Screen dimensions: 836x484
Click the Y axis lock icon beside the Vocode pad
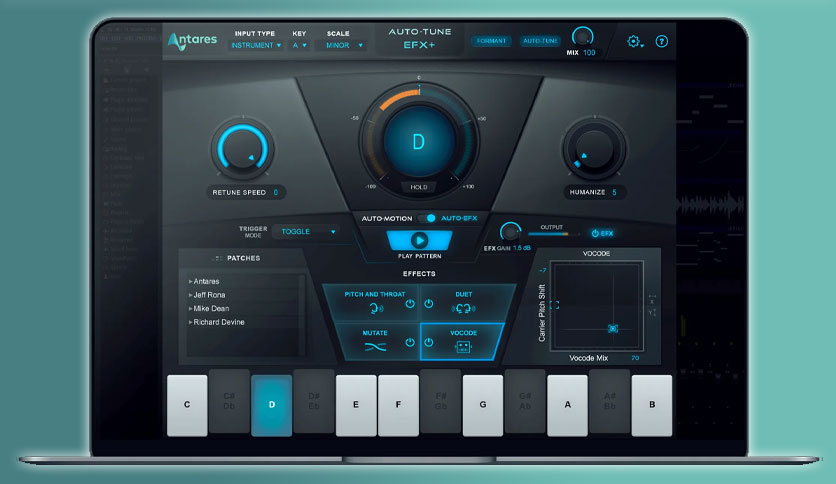pyautogui.click(x=652, y=312)
